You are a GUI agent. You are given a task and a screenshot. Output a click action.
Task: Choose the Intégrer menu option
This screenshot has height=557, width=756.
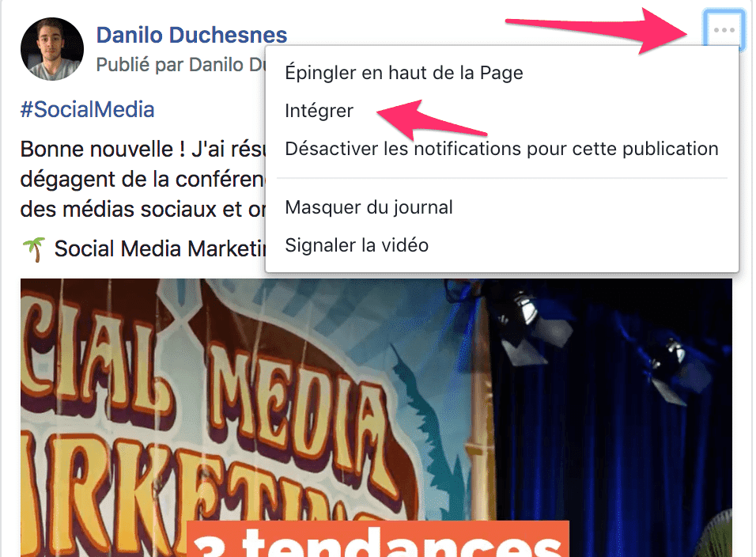click(x=319, y=111)
